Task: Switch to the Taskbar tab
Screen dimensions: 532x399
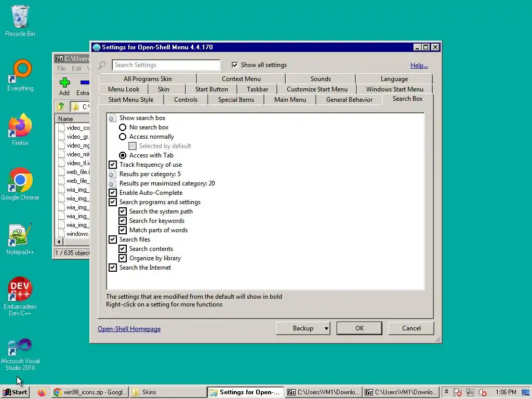Action: click(257, 89)
